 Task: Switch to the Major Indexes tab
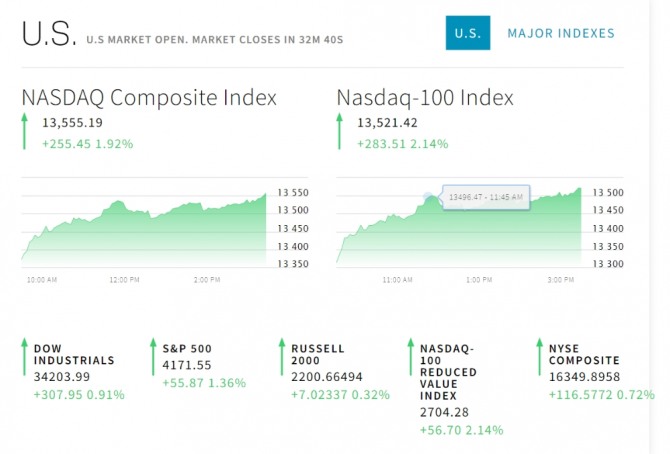[561, 33]
